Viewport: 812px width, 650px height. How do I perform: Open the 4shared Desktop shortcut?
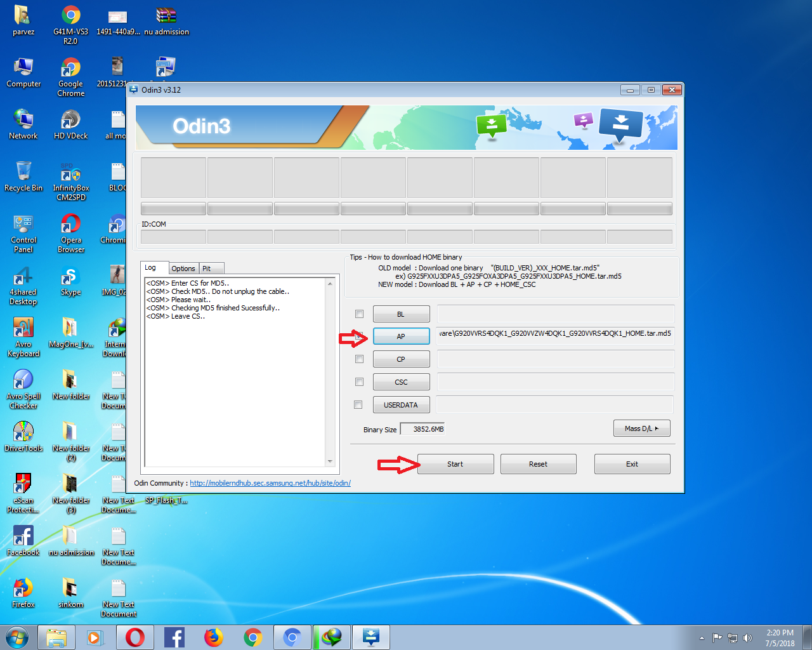click(23, 285)
